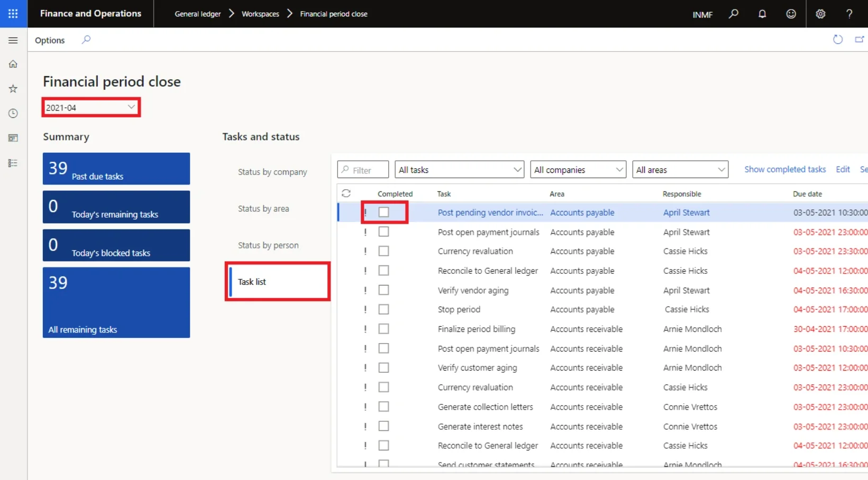The image size is (868, 480).
Task: Click the Filter input field
Action: 363,170
